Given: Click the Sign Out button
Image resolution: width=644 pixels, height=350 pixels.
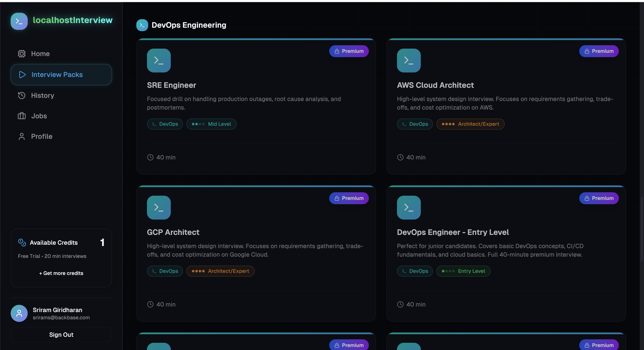Looking at the screenshot, I should pos(61,334).
